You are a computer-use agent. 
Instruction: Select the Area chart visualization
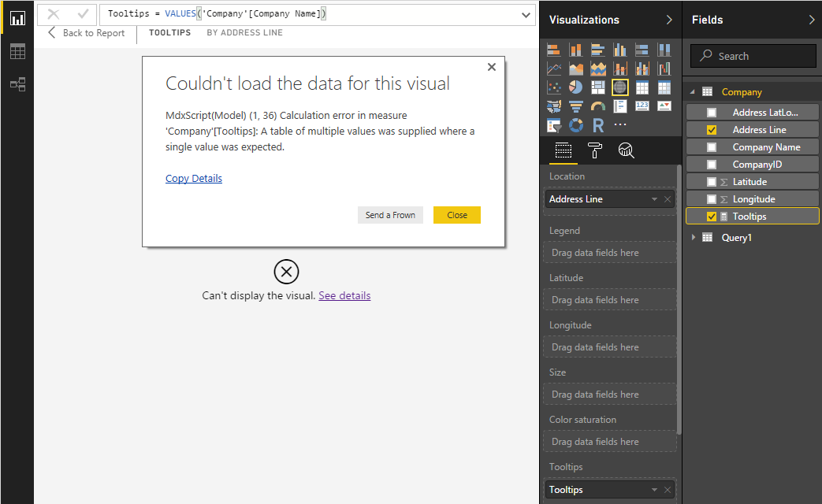[x=575, y=69]
